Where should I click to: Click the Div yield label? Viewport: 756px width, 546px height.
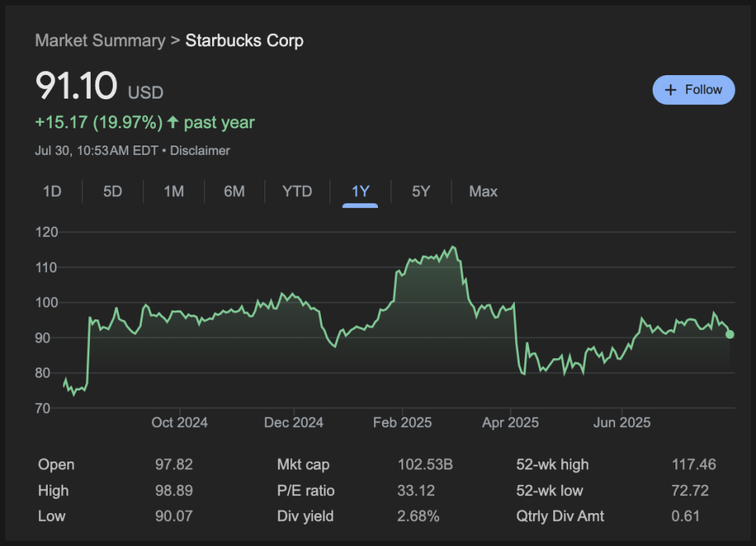click(x=305, y=516)
